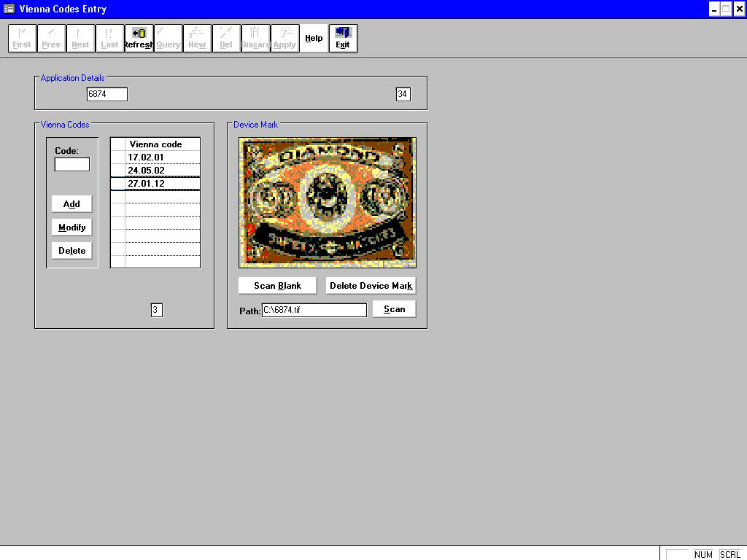Click the device mark image preview
Image resolution: width=747 pixels, height=560 pixels.
pos(326,201)
